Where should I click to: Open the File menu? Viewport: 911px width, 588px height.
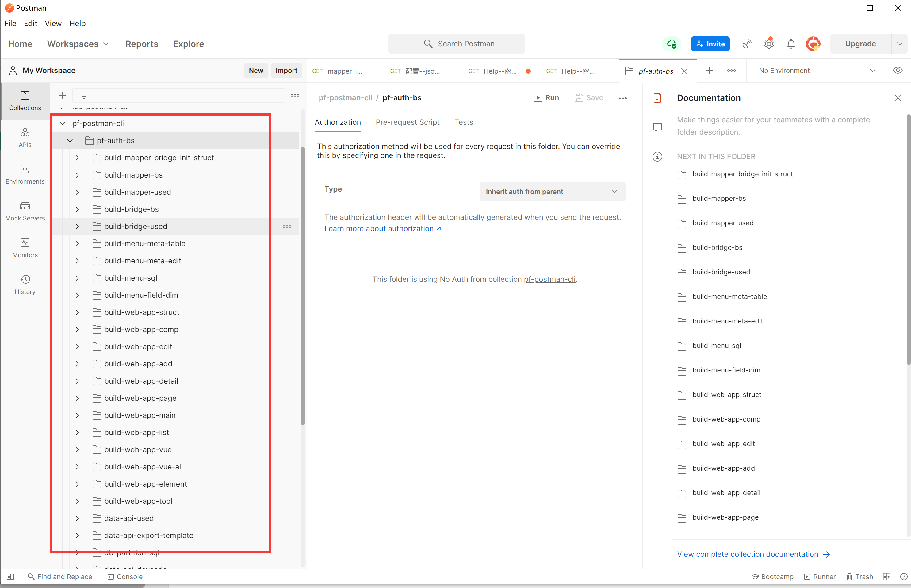click(10, 23)
